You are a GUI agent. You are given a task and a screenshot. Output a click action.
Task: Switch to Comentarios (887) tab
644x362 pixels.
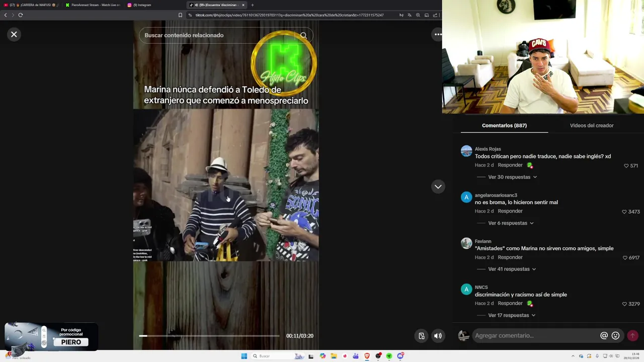(x=504, y=125)
